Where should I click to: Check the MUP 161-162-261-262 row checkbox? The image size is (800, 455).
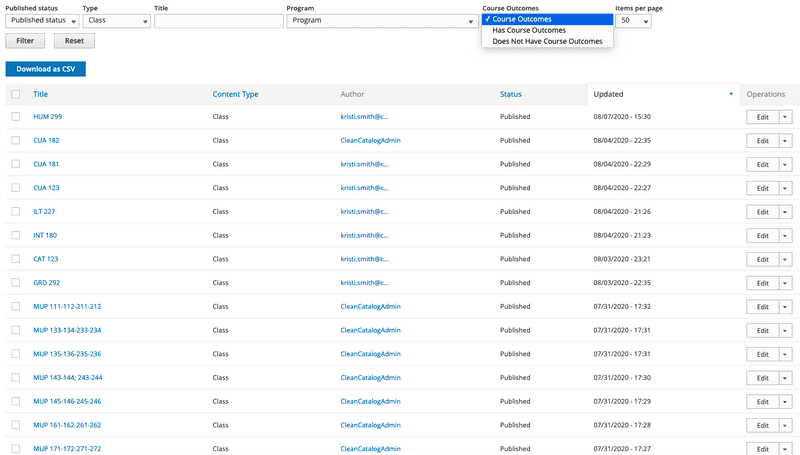coord(16,425)
